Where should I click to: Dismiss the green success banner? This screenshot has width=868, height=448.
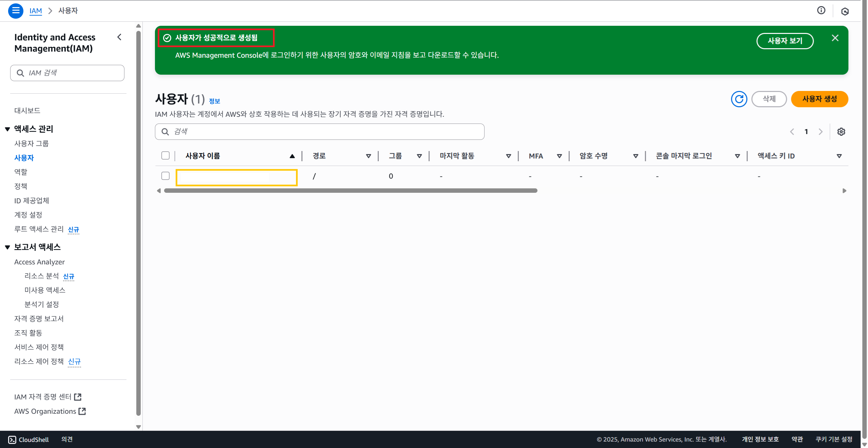835,38
